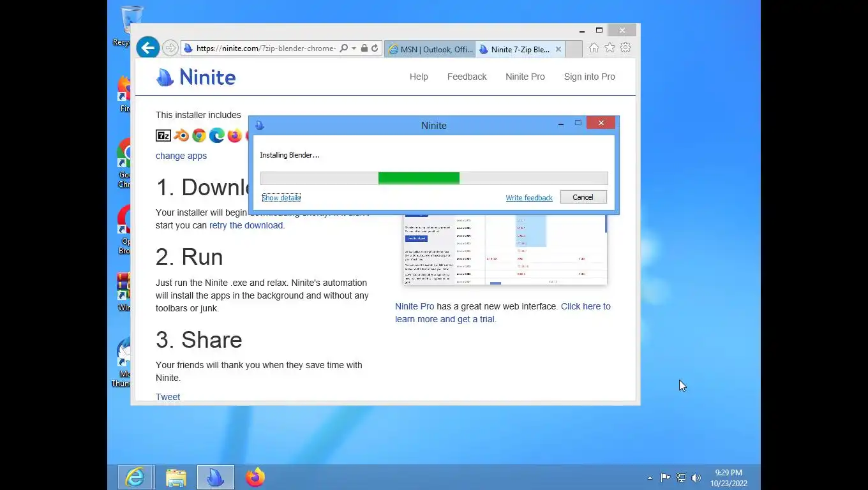868x490 pixels.
Task: Select the Ninite installer taskbar button
Action: pyautogui.click(x=216, y=477)
